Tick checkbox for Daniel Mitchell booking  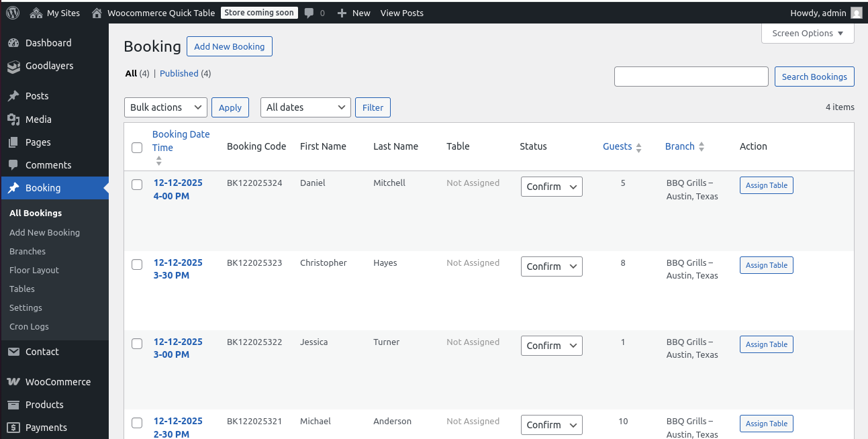(137, 185)
